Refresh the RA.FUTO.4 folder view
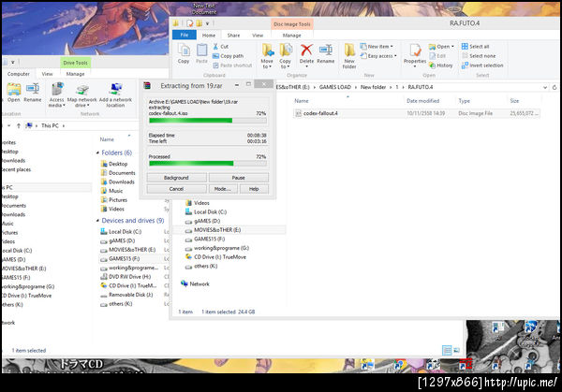Viewport: 562px width, 392px height. (555, 87)
